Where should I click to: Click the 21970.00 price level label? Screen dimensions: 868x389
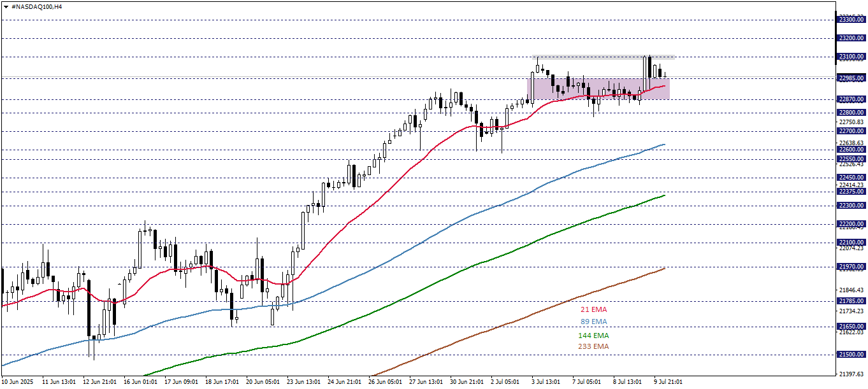pyautogui.click(x=851, y=267)
